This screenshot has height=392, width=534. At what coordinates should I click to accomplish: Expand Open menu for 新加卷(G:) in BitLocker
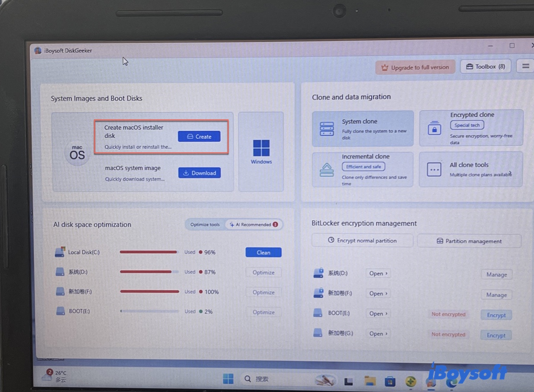pyautogui.click(x=378, y=334)
